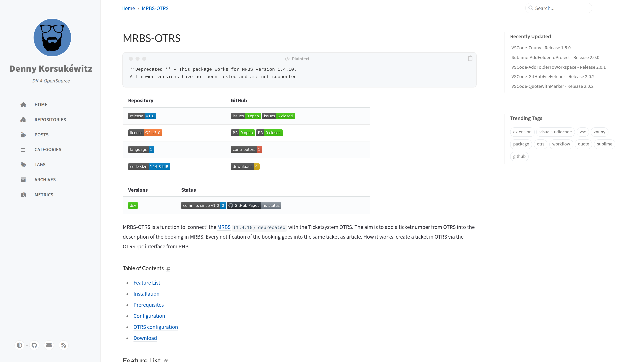Viewport: 644px width, 362px height.
Task: Select the znuny trending tag
Action: tap(599, 132)
